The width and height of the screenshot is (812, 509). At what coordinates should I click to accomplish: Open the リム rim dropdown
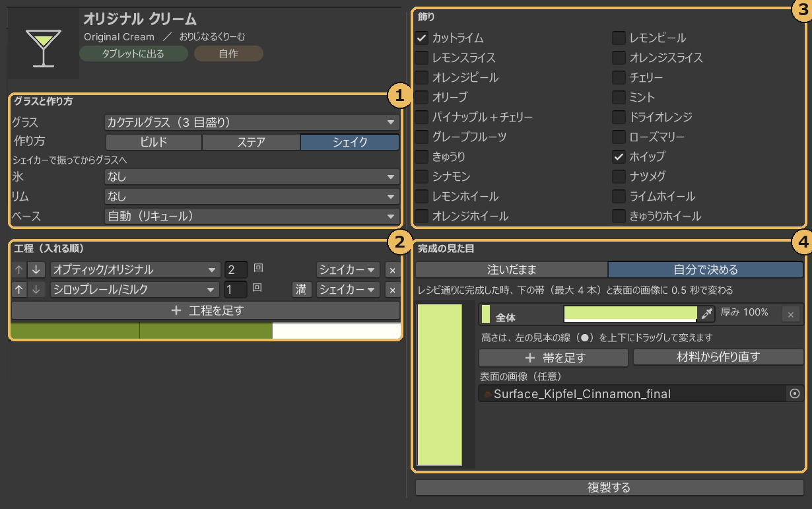[x=252, y=196]
